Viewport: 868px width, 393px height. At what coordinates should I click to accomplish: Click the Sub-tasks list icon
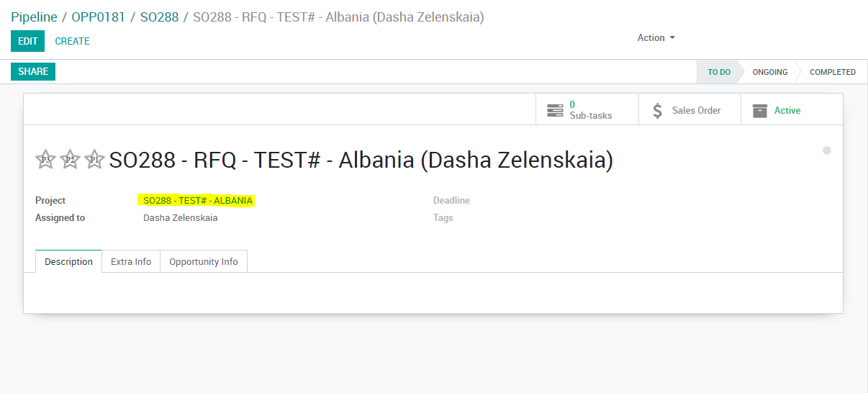[x=555, y=110]
